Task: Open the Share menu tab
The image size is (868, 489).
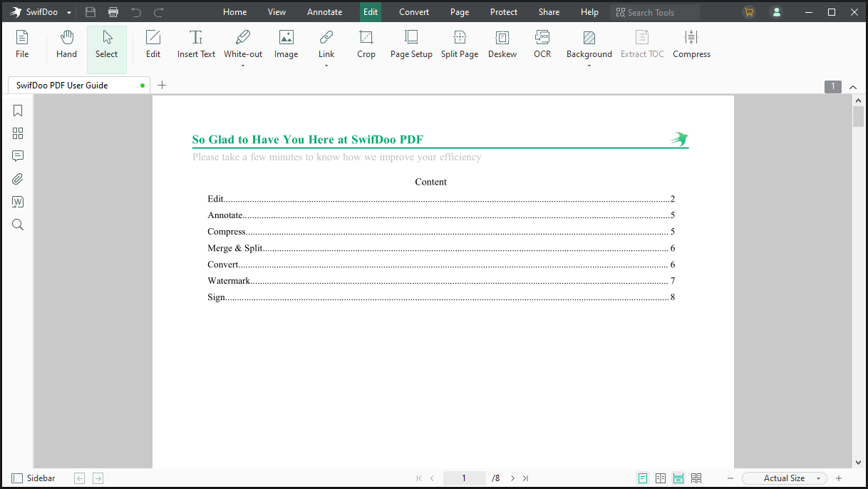Action: [549, 12]
